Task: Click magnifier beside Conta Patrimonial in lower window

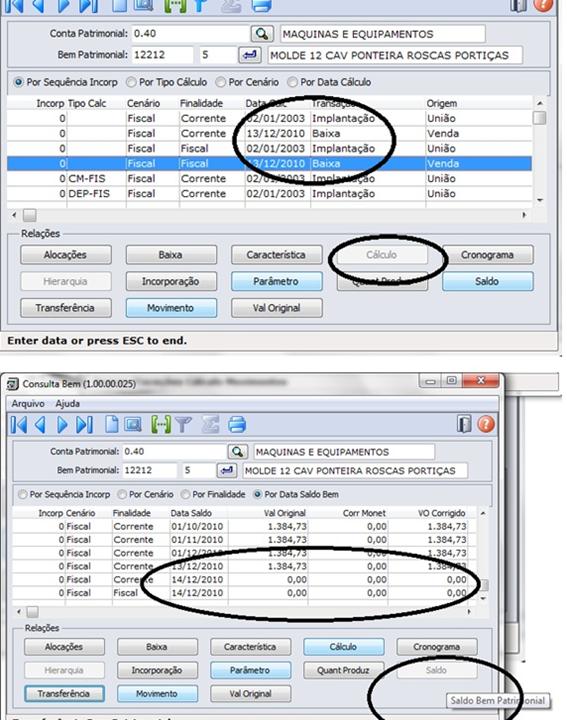Action: [238, 451]
